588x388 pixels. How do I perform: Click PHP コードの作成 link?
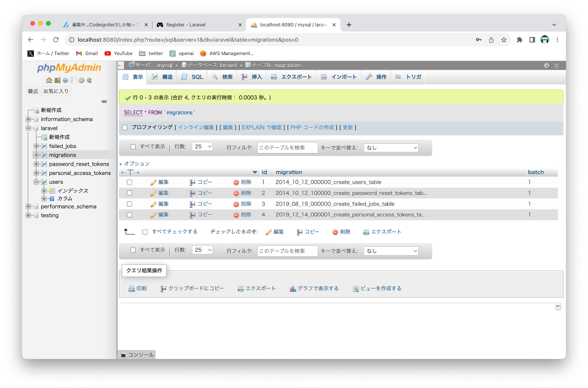coord(312,128)
